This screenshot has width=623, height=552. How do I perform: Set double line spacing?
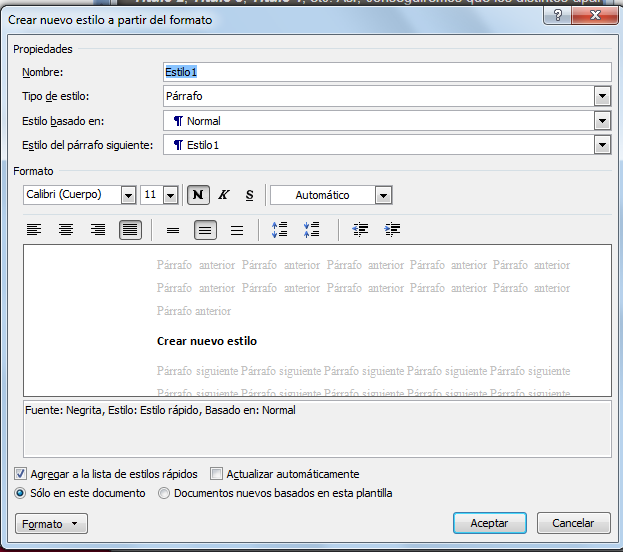237,230
